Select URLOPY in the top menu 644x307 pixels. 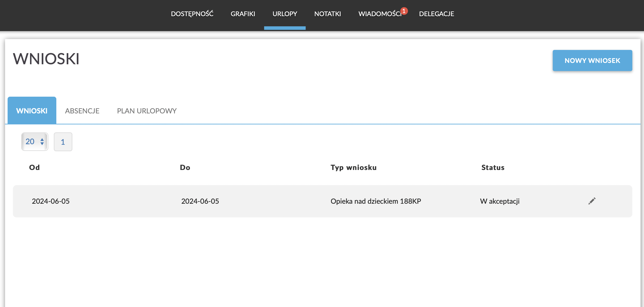coord(285,14)
